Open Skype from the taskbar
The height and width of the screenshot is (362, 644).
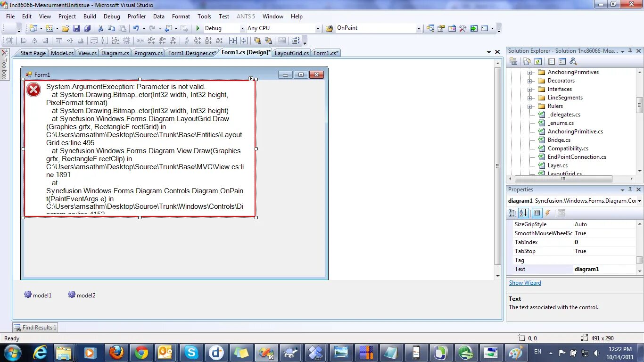tap(191, 352)
